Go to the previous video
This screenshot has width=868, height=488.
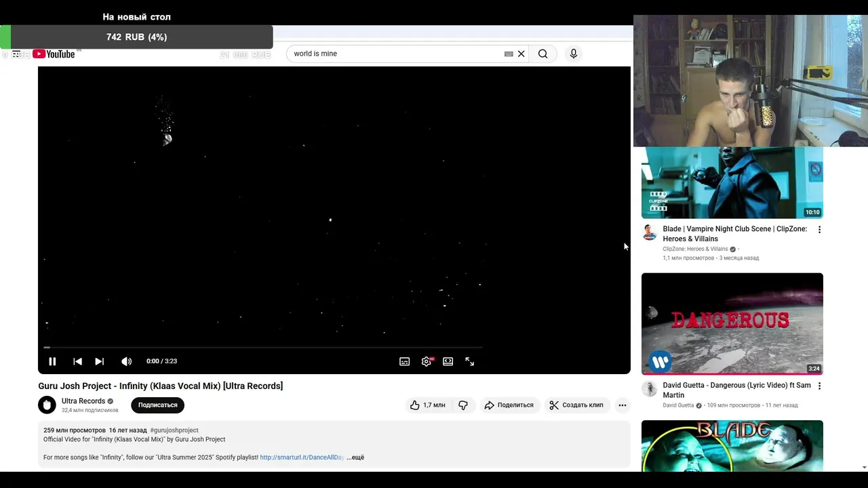click(x=77, y=361)
